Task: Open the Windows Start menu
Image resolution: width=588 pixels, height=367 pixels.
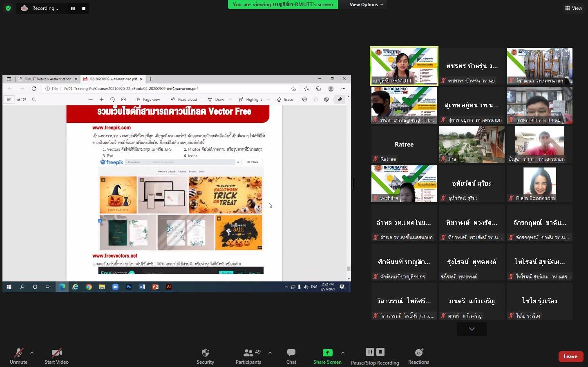Action: pos(9,287)
